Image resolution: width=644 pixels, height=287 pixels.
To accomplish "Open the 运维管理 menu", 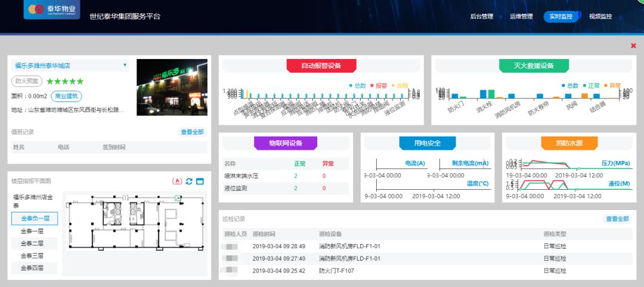I will pos(521,17).
